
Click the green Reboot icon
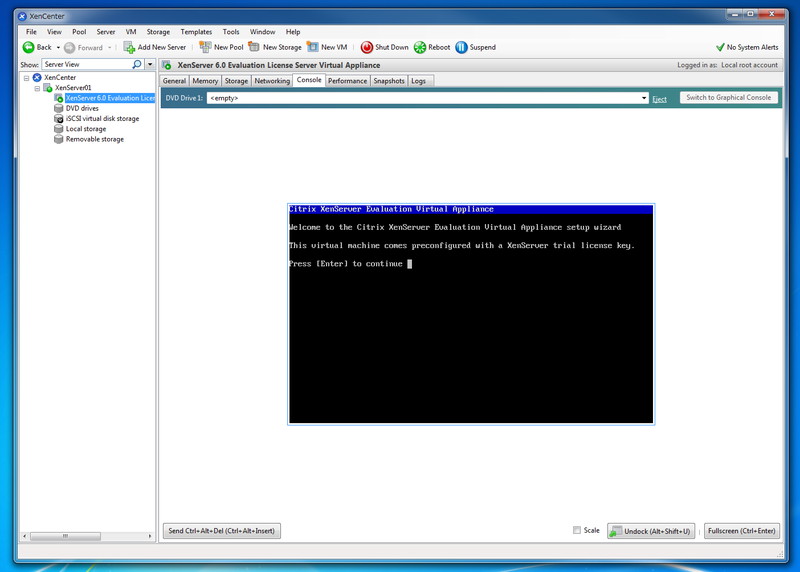[419, 47]
